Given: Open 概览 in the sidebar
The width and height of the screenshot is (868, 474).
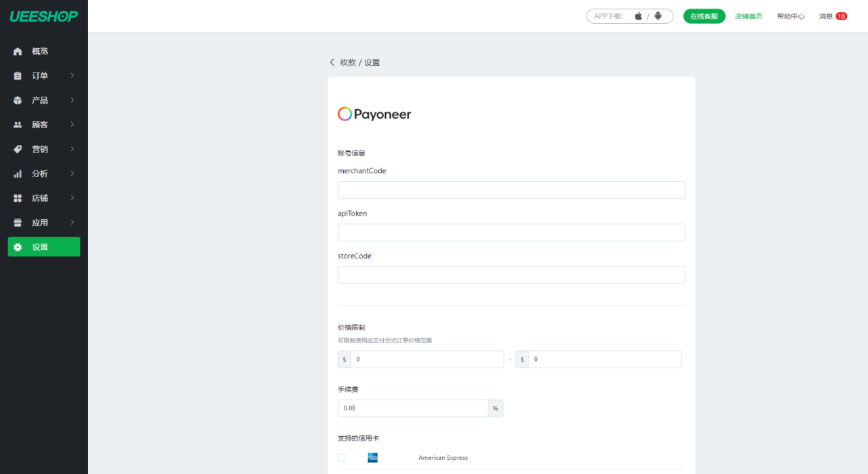Looking at the screenshot, I should pos(44,52).
